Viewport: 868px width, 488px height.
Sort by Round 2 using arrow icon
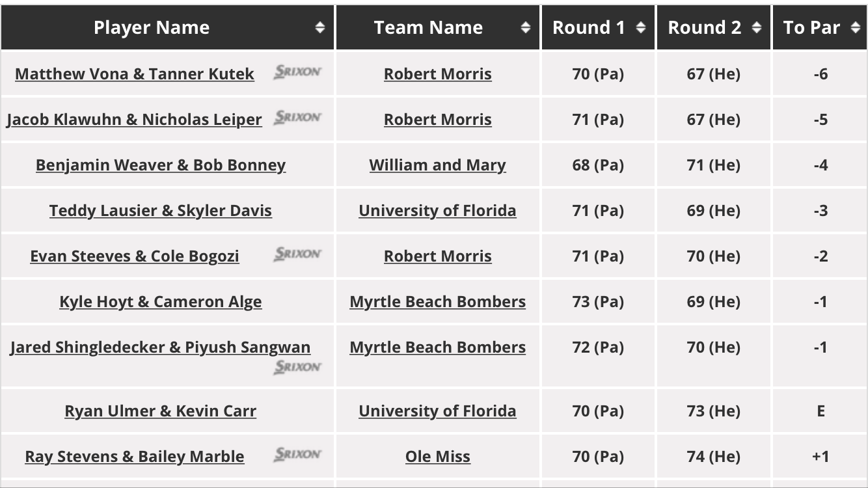click(x=756, y=27)
